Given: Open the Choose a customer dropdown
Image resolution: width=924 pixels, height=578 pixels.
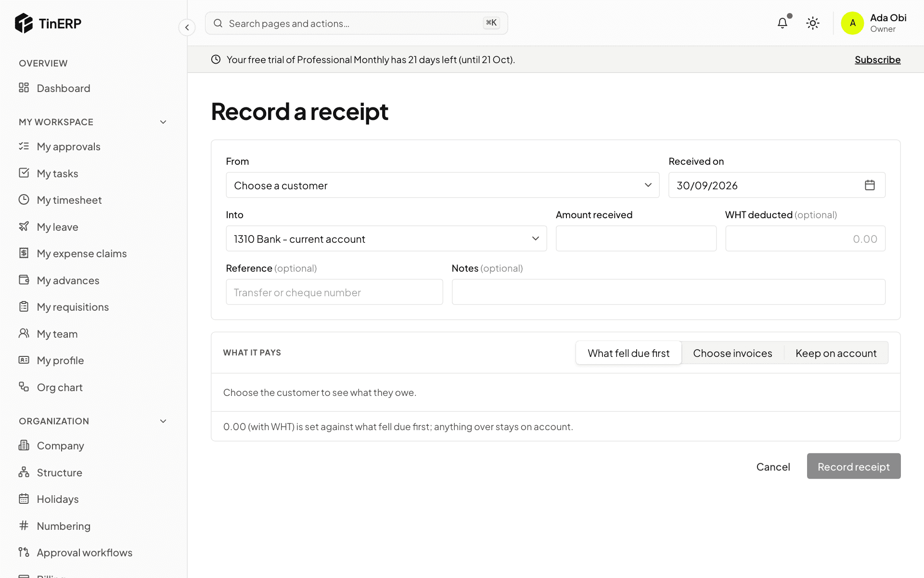Looking at the screenshot, I should tap(442, 185).
